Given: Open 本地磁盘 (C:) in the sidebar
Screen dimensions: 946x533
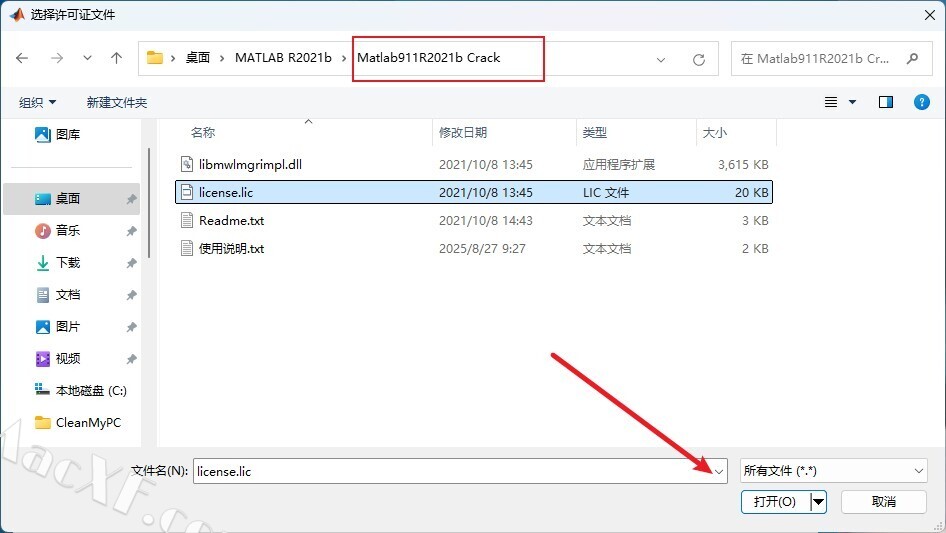Looking at the screenshot, I should pos(90,390).
